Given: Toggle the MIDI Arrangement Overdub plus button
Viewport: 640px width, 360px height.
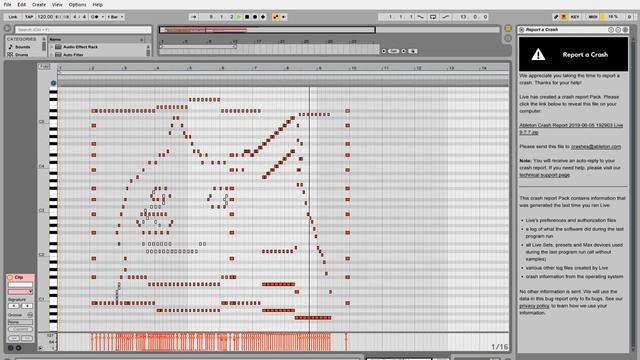Looking at the screenshot, I should click(263, 17).
